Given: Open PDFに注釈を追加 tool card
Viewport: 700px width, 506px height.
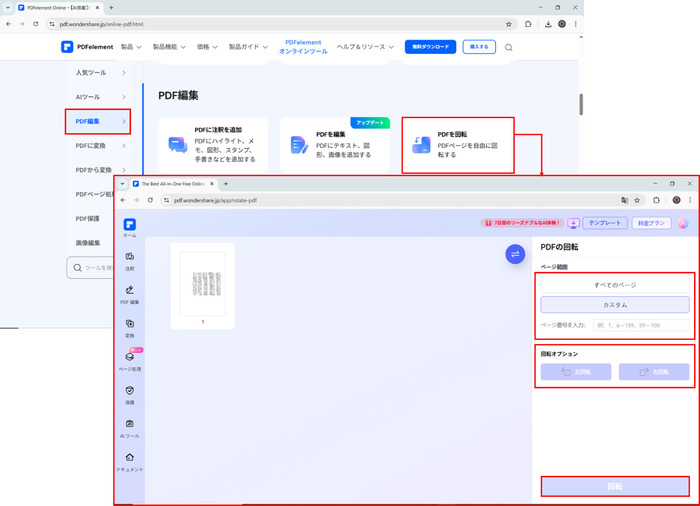Looking at the screenshot, I should click(213, 145).
